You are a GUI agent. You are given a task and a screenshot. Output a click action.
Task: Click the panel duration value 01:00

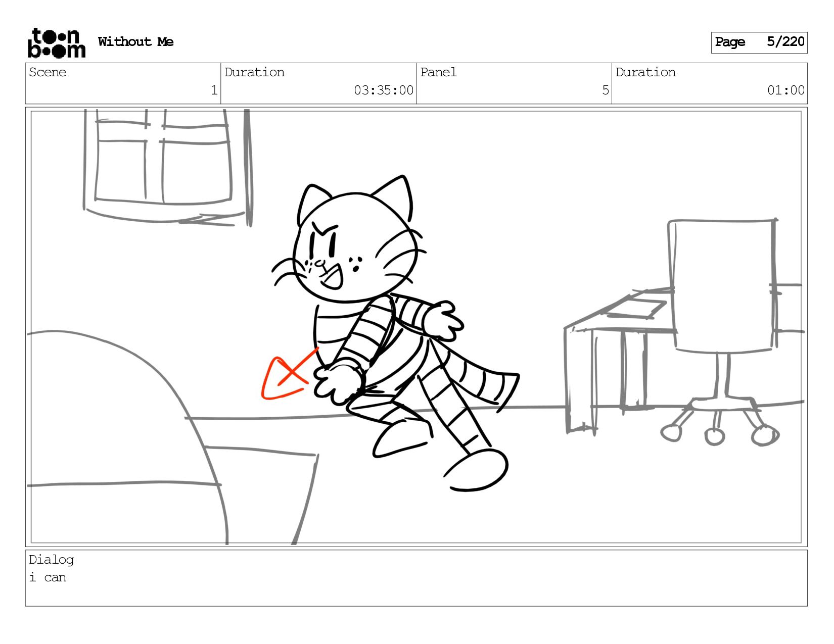click(786, 90)
